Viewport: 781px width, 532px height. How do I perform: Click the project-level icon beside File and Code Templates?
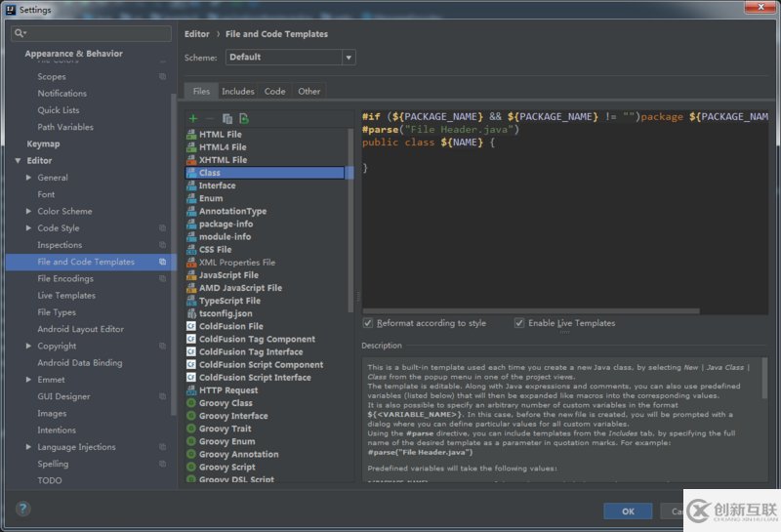pyautogui.click(x=163, y=262)
